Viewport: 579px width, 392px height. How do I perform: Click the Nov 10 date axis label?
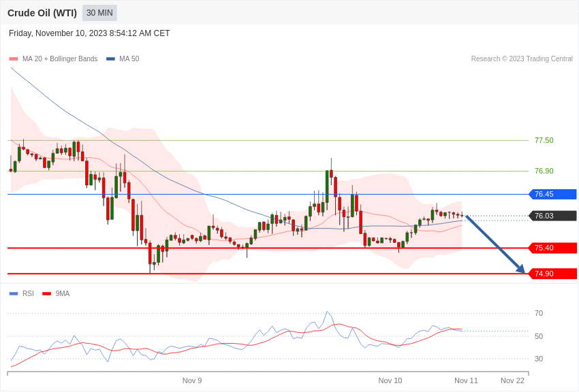pyautogui.click(x=390, y=380)
